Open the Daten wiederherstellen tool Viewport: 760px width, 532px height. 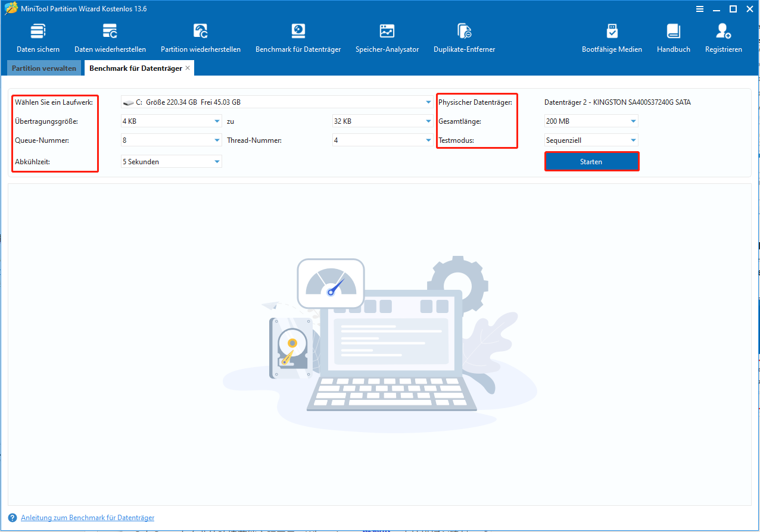[110, 38]
